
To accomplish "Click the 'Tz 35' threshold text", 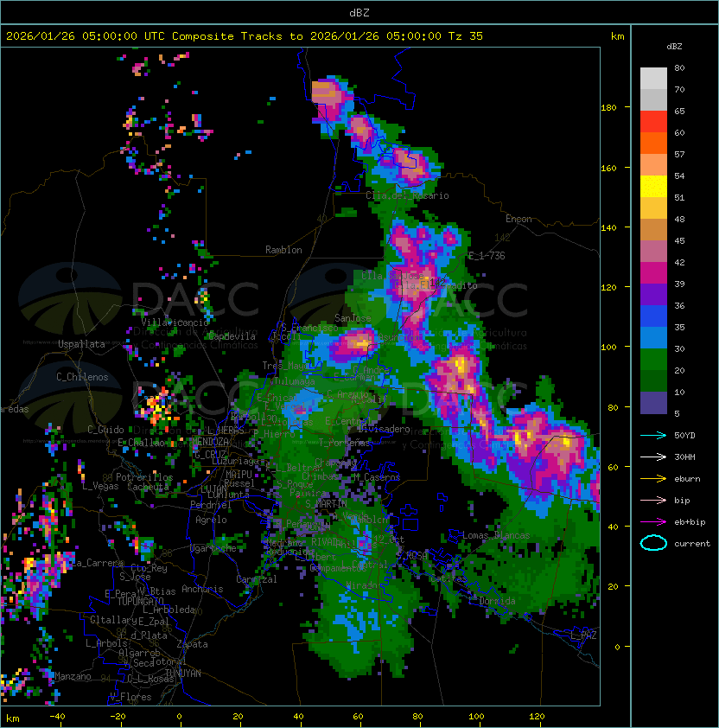I will tap(466, 36).
